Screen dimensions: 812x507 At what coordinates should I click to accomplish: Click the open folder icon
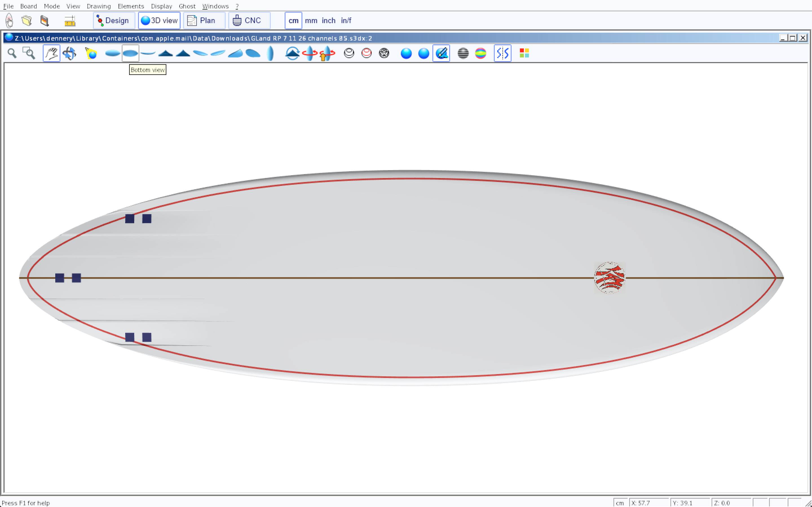[x=27, y=21]
